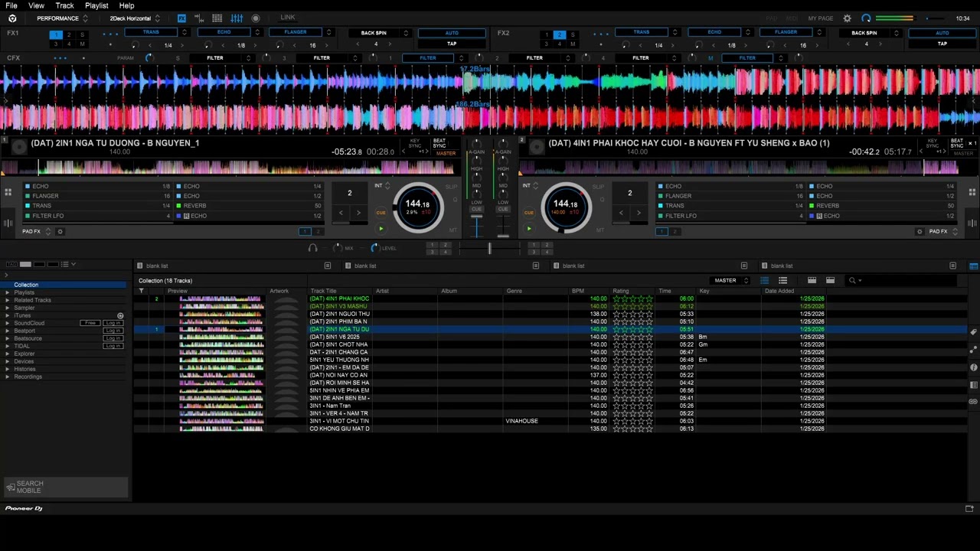Open MY PAGE
The height and width of the screenshot is (551, 980).
[x=821, y=18]
